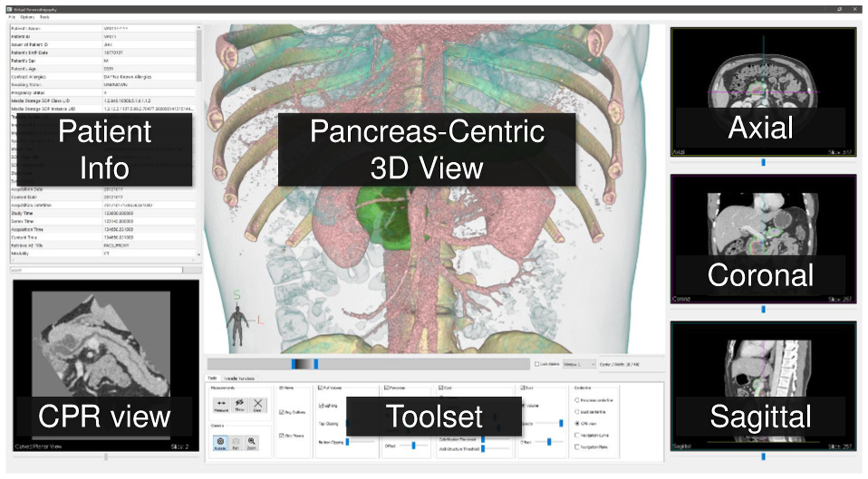Select the Patient's Birth Date row
Image resolution: width=868 pixels, height=479 pixels.
coord(103,53)
